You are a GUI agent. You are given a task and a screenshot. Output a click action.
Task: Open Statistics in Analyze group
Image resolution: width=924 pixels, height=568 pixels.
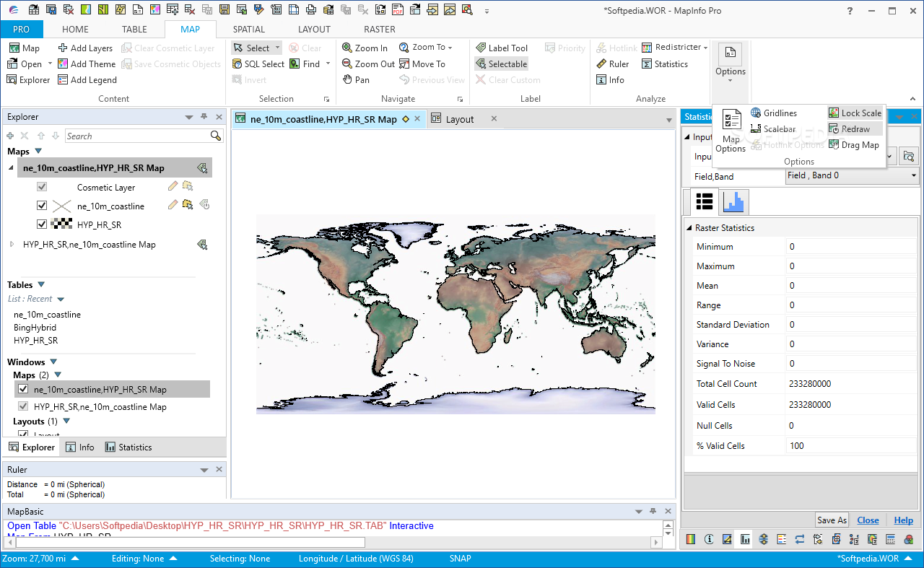coord(665,64)
